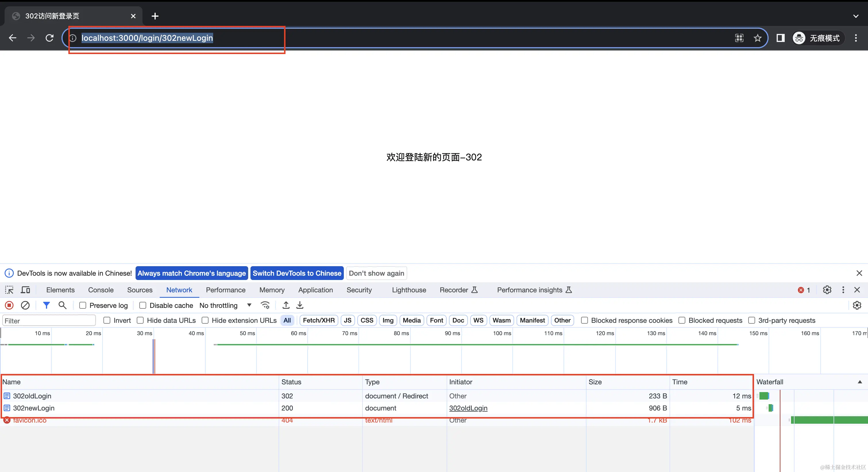Clear the network log
868x472 pixels.
click(x=25, y=305)
